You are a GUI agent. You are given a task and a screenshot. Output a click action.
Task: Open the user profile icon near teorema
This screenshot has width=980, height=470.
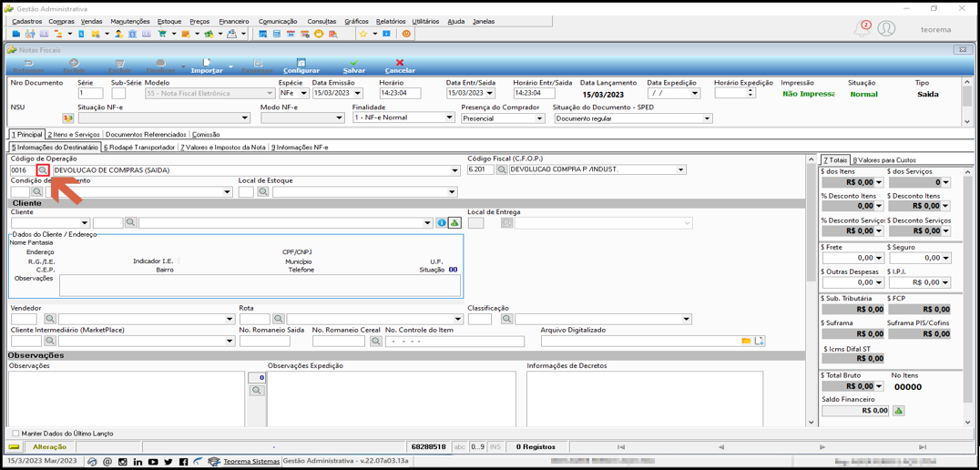pos(886,29)
